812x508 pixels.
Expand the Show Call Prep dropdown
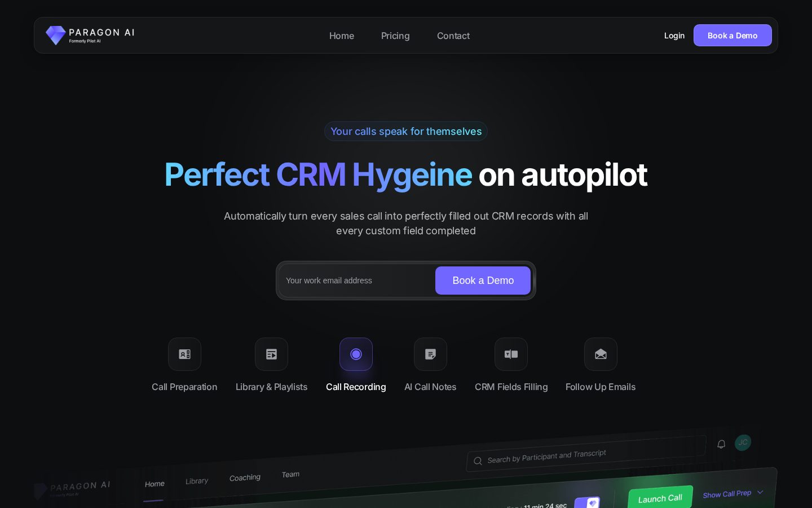pyautogui.click(x=733, y=493)
